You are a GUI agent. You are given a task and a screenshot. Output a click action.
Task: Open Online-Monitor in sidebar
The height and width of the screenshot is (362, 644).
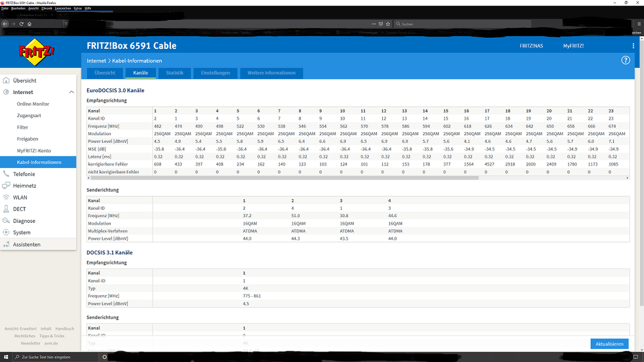(33, 104)
